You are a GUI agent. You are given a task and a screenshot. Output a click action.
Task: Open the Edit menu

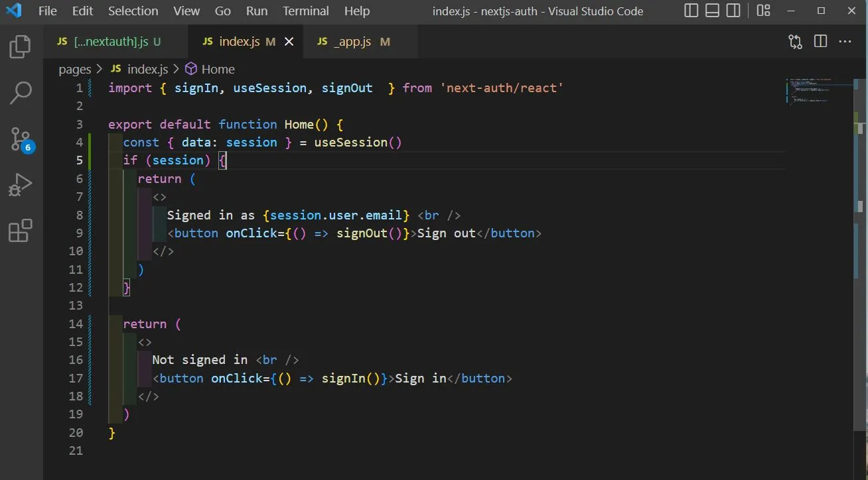click(x=83, y=11)
